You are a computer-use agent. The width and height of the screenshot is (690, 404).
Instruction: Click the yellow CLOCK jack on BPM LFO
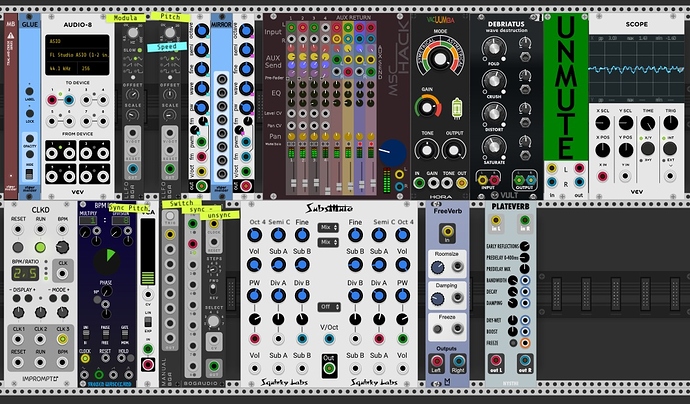click(x=85, y=359)
